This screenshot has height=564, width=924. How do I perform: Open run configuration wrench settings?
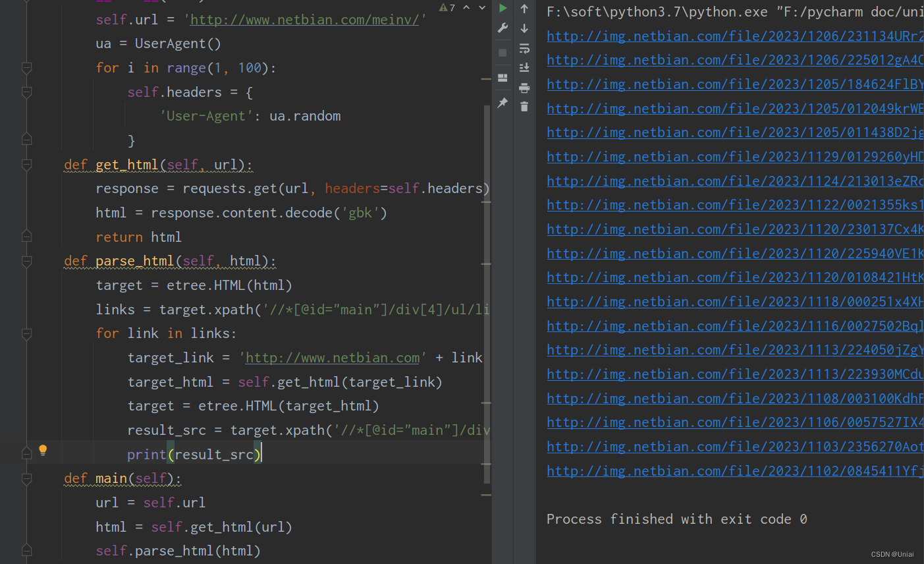(x=503, y=28)
